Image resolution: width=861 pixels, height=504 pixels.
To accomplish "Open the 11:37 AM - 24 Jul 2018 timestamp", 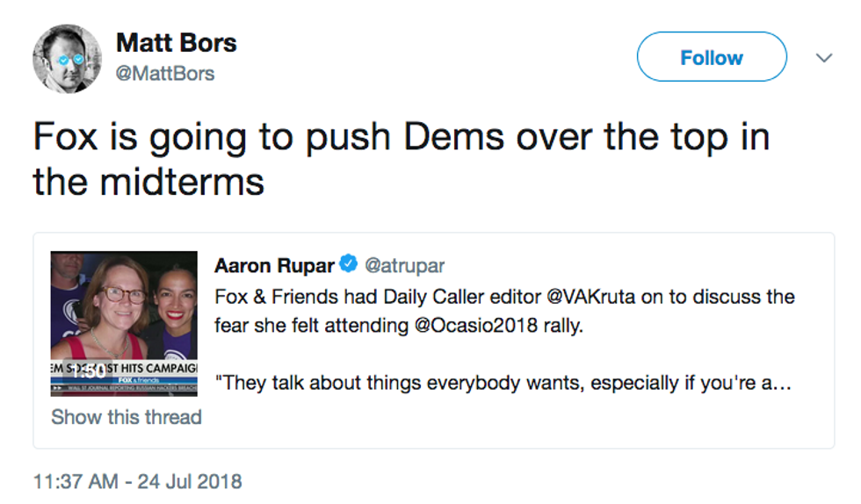I will click(137, 481).
